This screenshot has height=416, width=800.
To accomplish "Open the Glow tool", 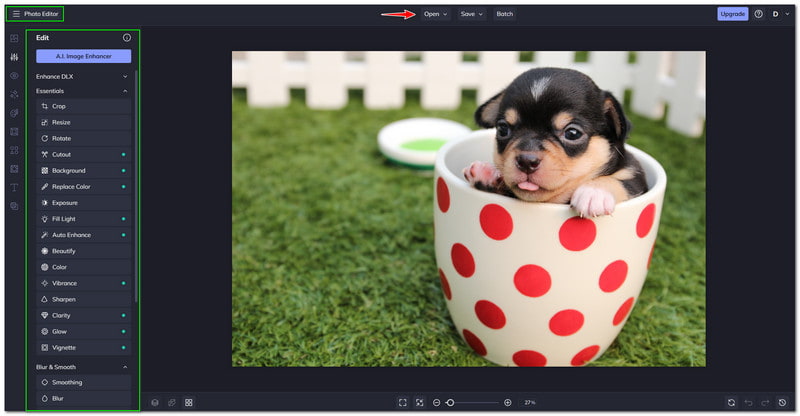I will 84,331.
